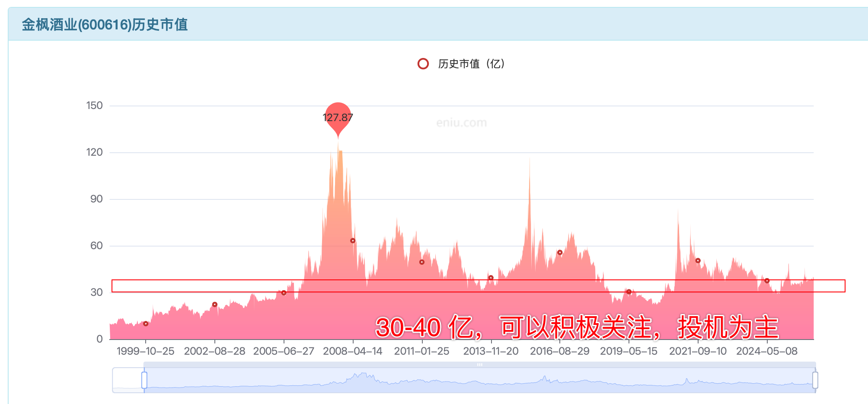This screenshot has width=868, height=404.
Task: Select the data point marker at 2011-01-25
Action: (x=422, y=262)
